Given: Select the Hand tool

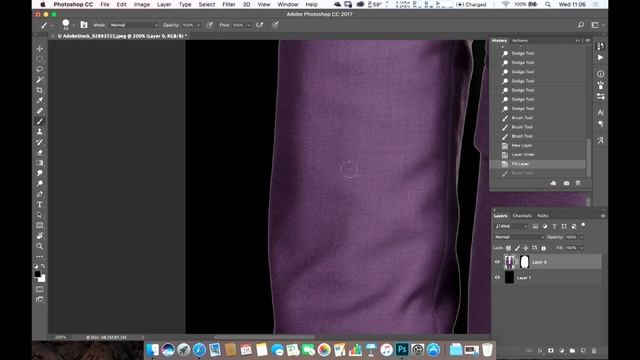Looking at the screenshot, I should click(x=40, y=236).
